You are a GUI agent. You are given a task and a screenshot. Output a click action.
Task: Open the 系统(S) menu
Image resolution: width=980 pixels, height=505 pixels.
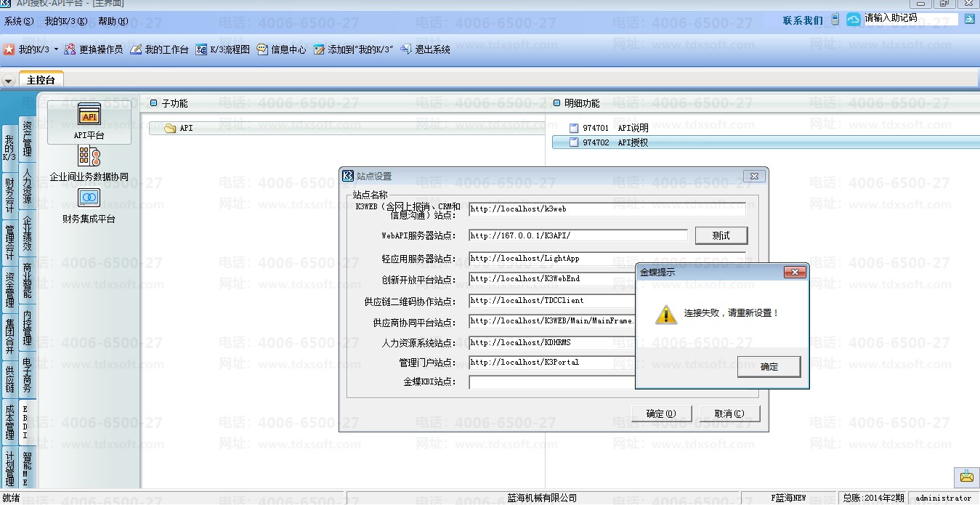19,21
